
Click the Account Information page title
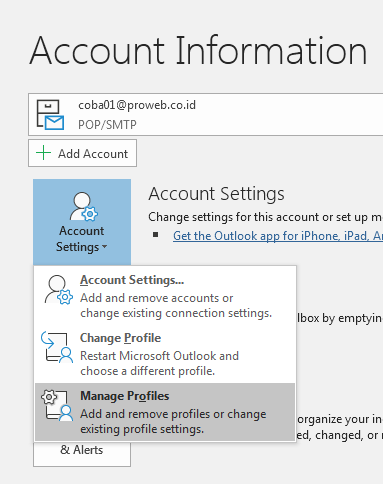(x=199, y=51)
